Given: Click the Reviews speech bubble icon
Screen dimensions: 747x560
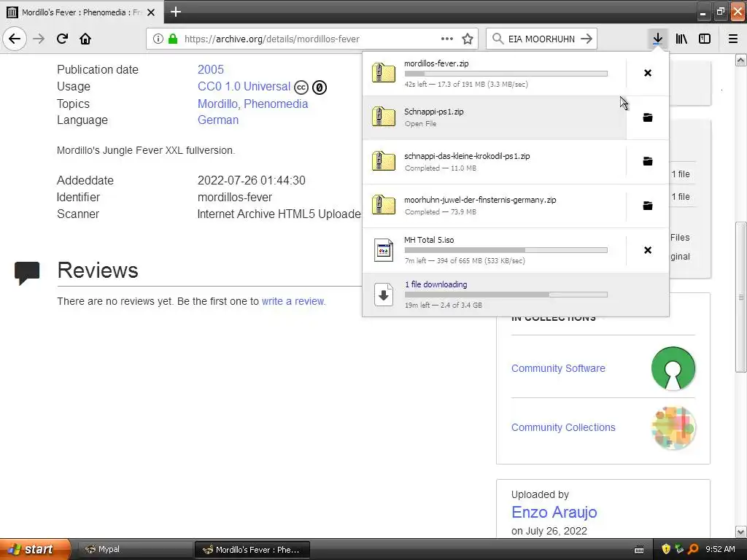Looking at the screenshot, I should pyautogui.click(x=27, y=273).
